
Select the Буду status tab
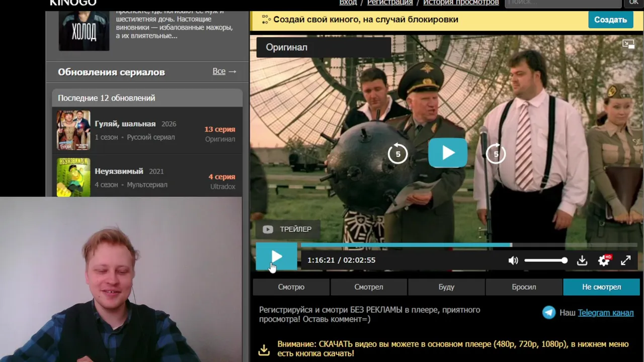click(x=446, y=287)
